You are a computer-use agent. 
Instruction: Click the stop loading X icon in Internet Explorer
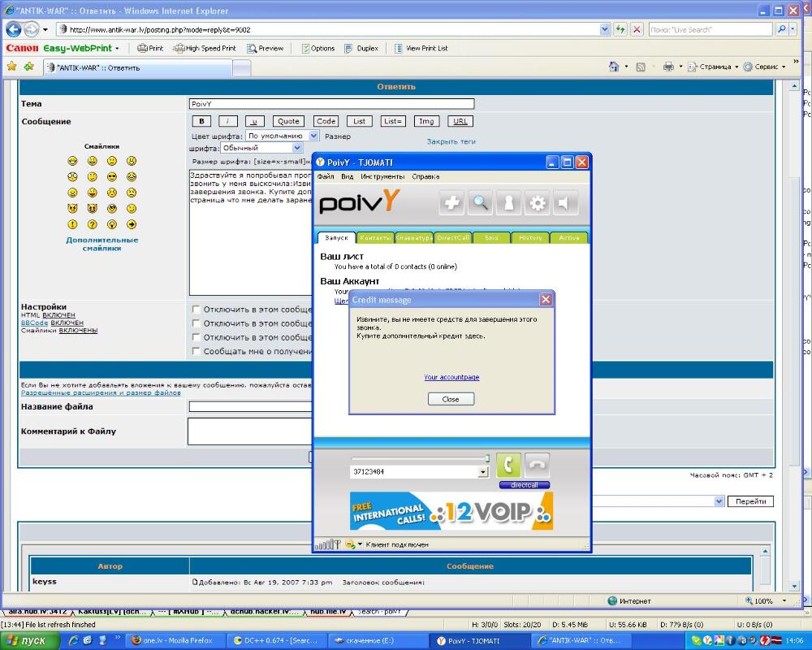(x=637, y=29)
